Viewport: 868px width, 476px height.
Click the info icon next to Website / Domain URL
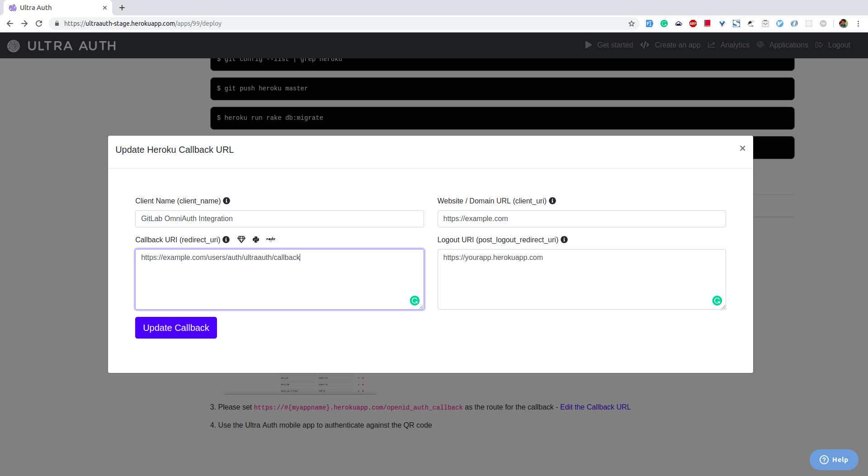pos(552,201)
